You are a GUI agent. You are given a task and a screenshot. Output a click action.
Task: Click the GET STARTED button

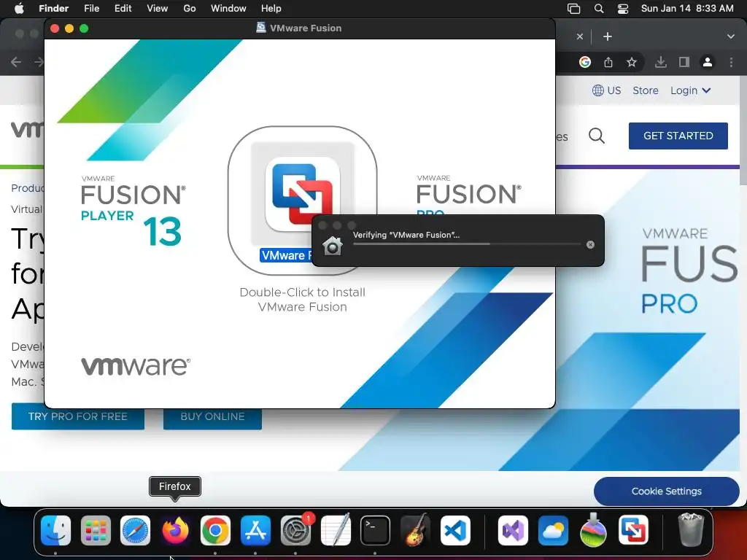[x=678, y=136]
